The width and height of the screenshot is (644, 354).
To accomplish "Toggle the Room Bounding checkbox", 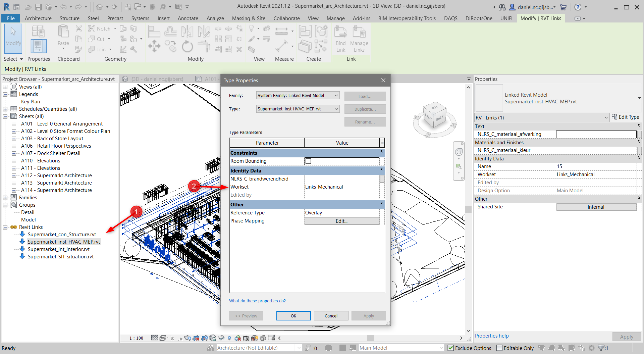I will point(308,161).
